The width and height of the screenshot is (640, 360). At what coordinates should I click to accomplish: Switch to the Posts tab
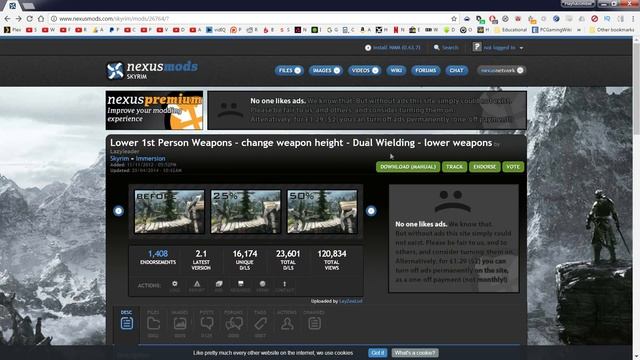point(207,324)
